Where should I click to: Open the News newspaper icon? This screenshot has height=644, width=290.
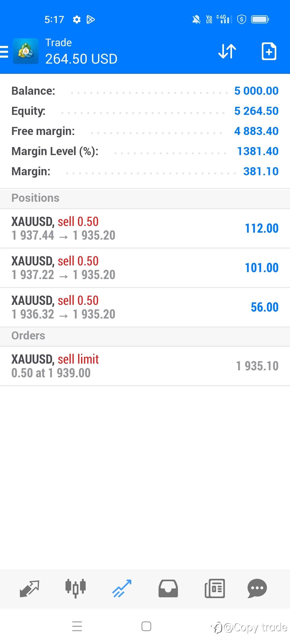pos(215,589)
